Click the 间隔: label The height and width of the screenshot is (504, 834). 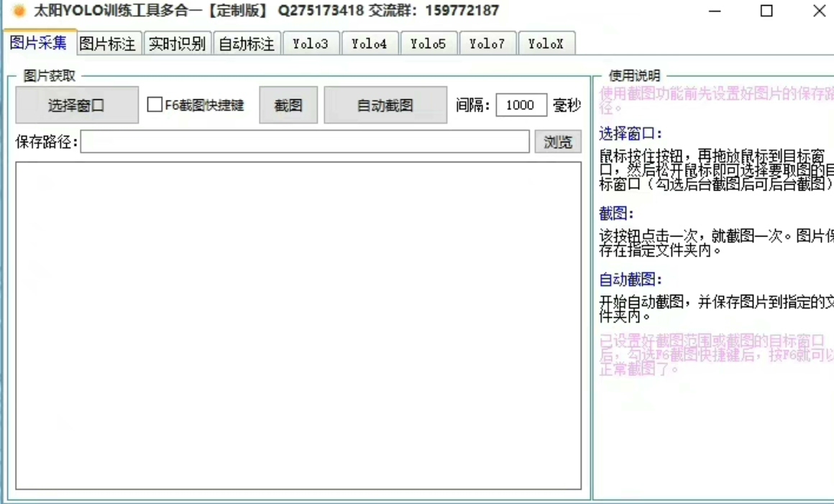[473, 105]
